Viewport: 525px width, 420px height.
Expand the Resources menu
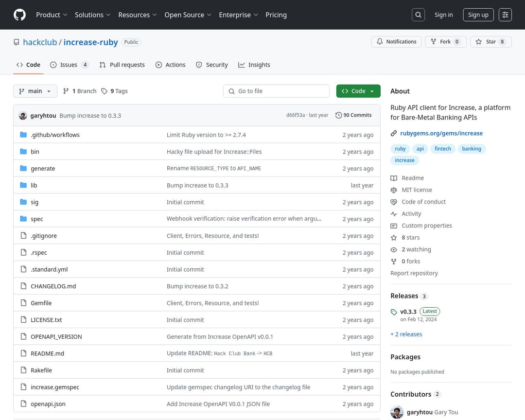click(x=137, y=15)
